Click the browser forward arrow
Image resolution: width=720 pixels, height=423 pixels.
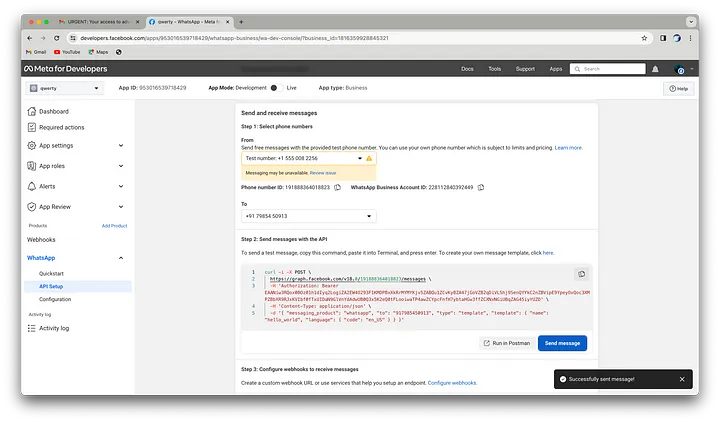coord(43,38)
